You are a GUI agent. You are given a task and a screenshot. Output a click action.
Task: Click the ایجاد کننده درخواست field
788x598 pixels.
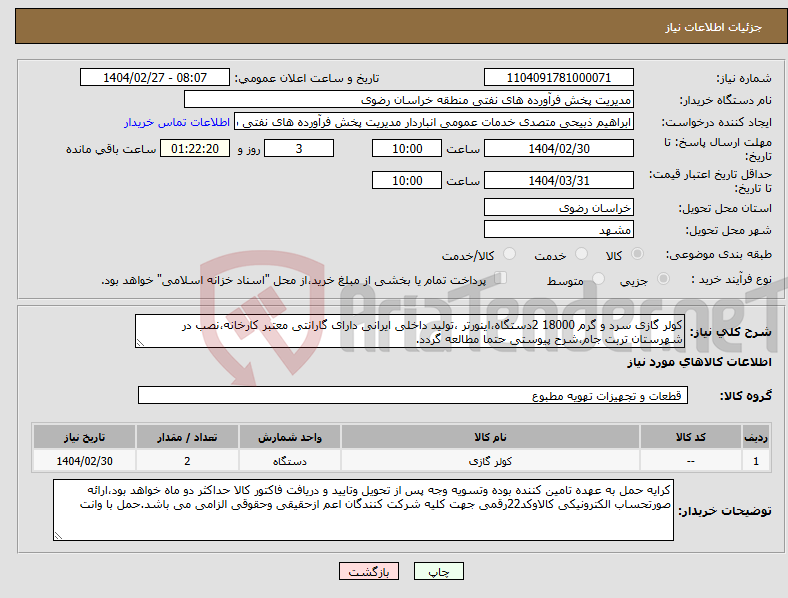click(x=434, y=122)
